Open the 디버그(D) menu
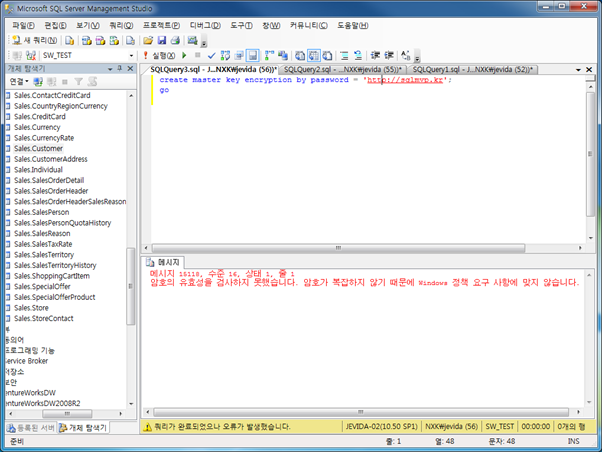The width and height of the screenshot is (602, 452). click(x=205, y=25)
